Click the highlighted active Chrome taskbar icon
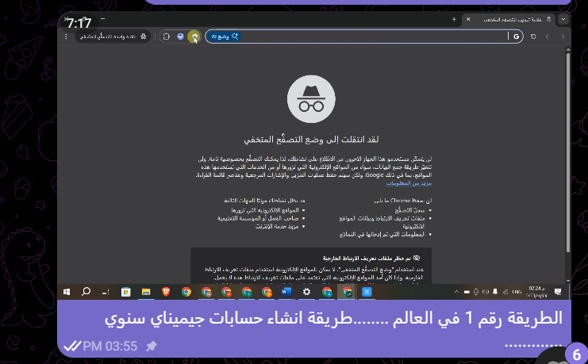 click(347, 292)
